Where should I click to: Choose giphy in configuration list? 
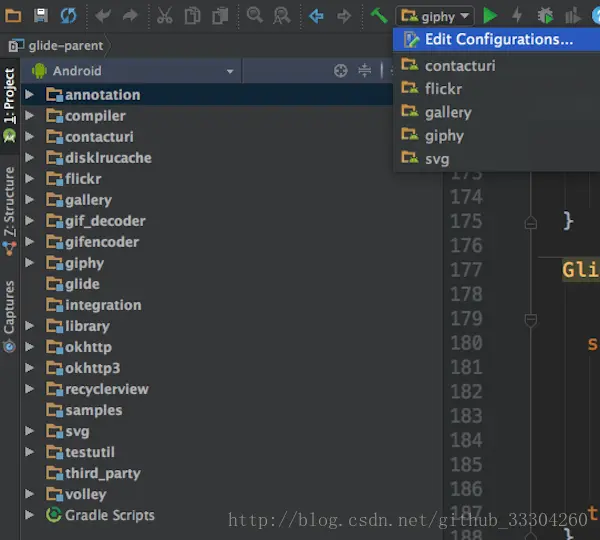coord(496,136)
